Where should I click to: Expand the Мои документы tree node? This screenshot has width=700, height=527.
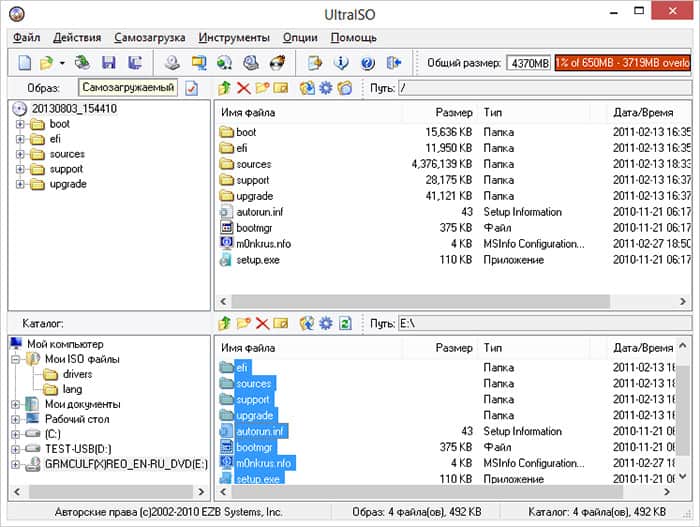point(16,404)
